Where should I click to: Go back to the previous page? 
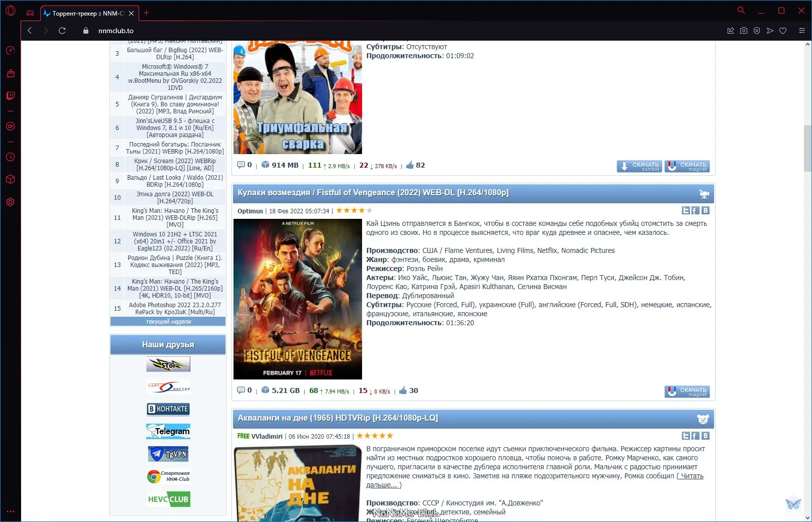[x=30, y=31]
